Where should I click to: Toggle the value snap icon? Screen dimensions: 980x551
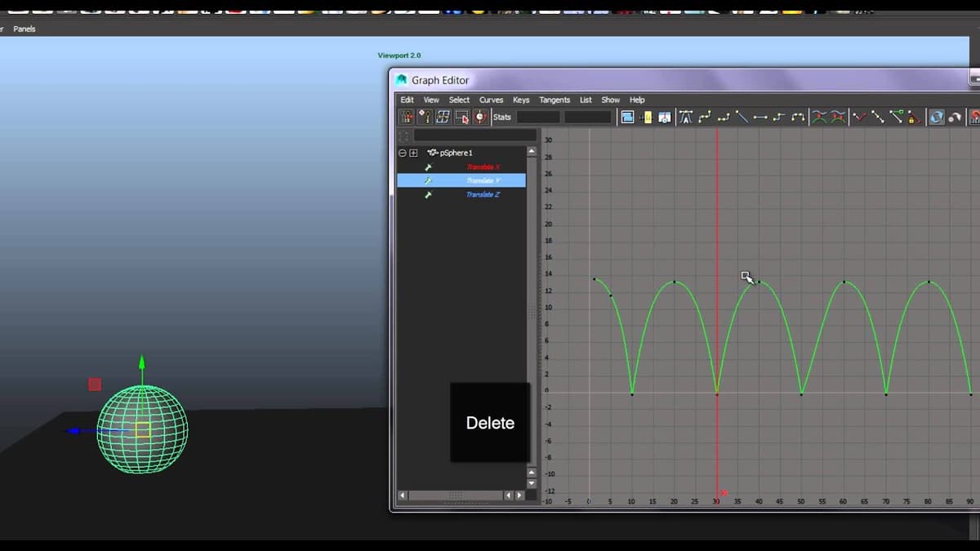tap(955, 117)
